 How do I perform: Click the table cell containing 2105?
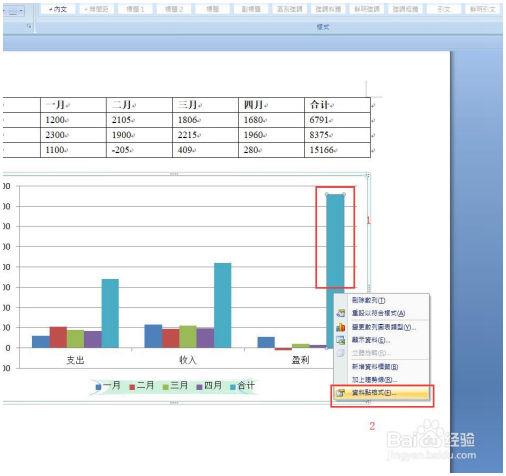click(139, 120)
